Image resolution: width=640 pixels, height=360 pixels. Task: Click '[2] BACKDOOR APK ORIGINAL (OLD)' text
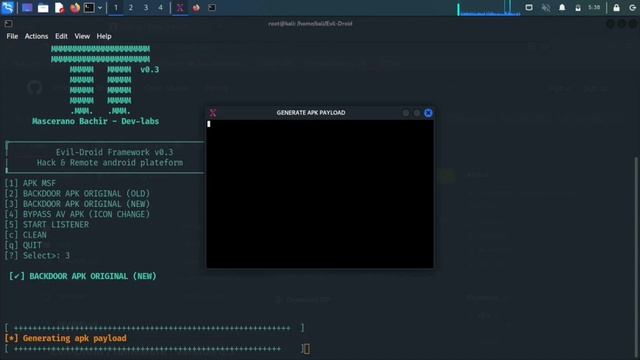click(x=77, y=193)
